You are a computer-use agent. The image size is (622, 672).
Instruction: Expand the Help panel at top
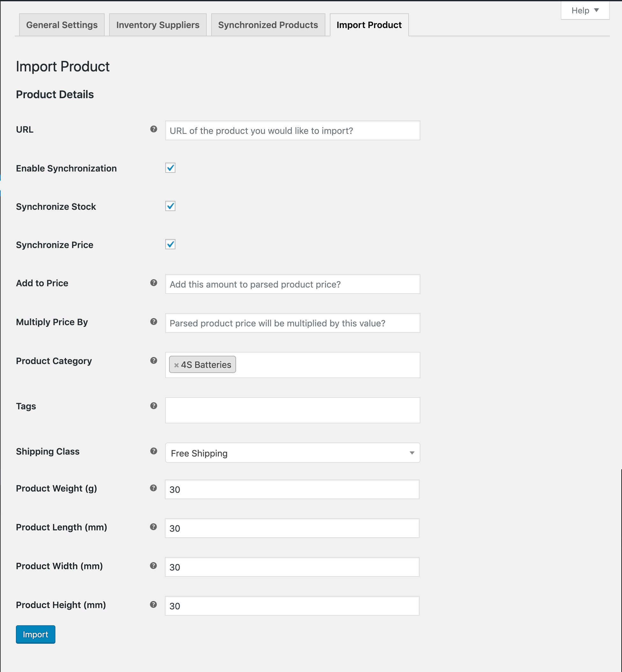click(x=585, y=11)
